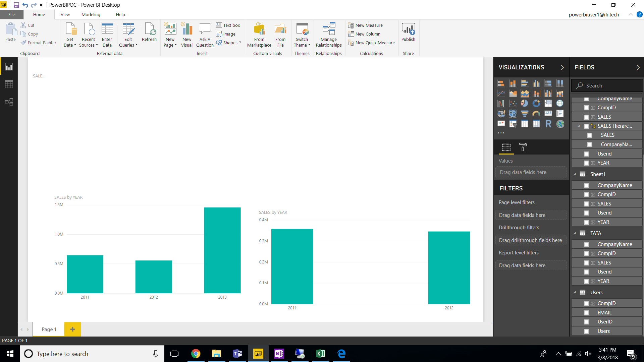The image size is (644, 362).
Task: Collapse the Sheet1 table in Fields
Action: pyautogui.click(x=575, y=174)
